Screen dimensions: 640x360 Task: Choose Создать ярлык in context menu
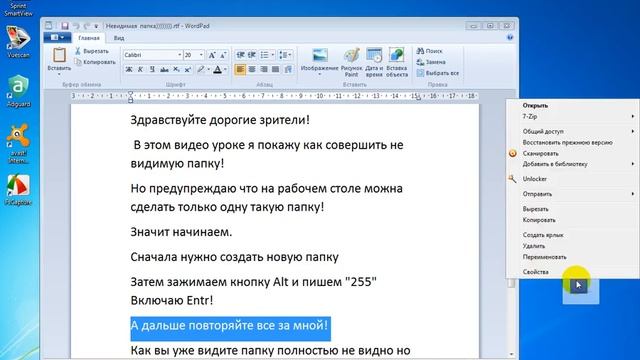click(573, 235)
